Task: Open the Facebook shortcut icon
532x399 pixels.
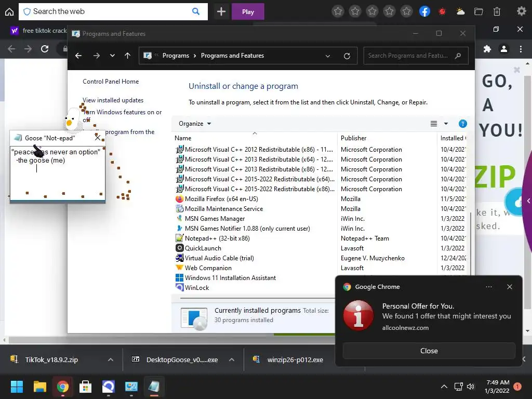Action: [x=424, y=11]
